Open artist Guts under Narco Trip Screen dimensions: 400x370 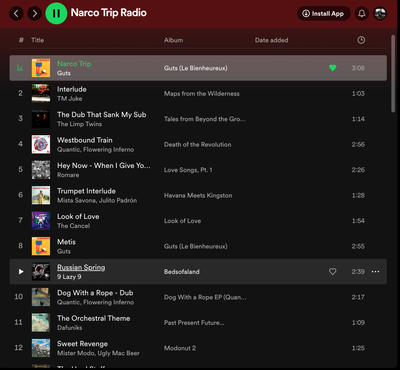(64, 73)
